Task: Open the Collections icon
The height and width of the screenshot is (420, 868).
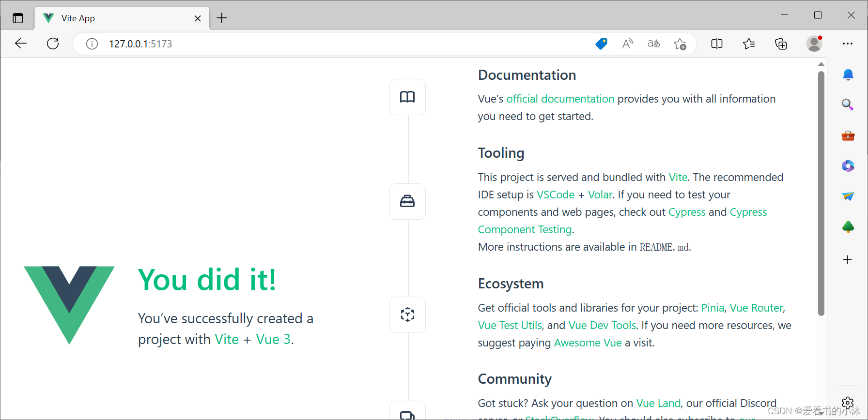Action: pyautogui.click(x=781, y=44)
